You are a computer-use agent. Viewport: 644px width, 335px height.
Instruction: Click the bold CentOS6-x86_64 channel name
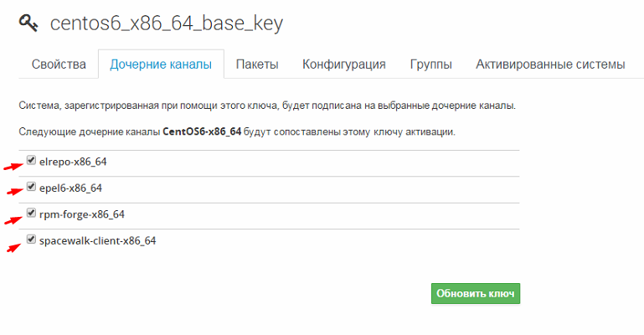click(202, 132)
